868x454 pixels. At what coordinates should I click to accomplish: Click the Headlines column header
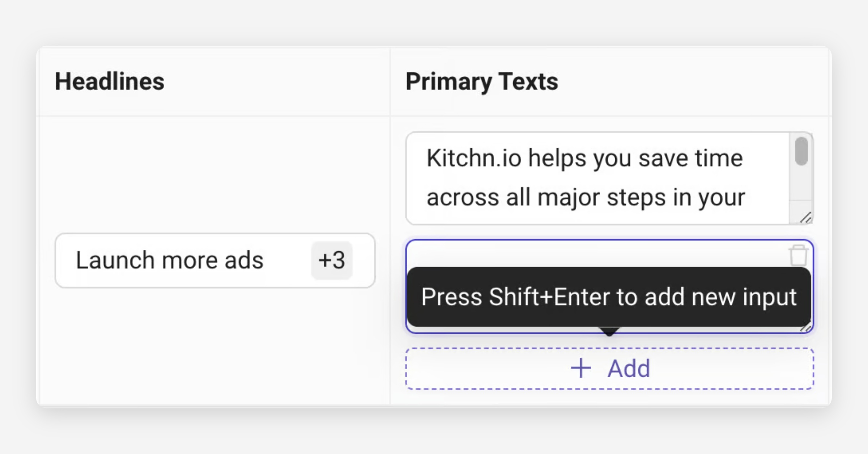[x=110, y=81]
